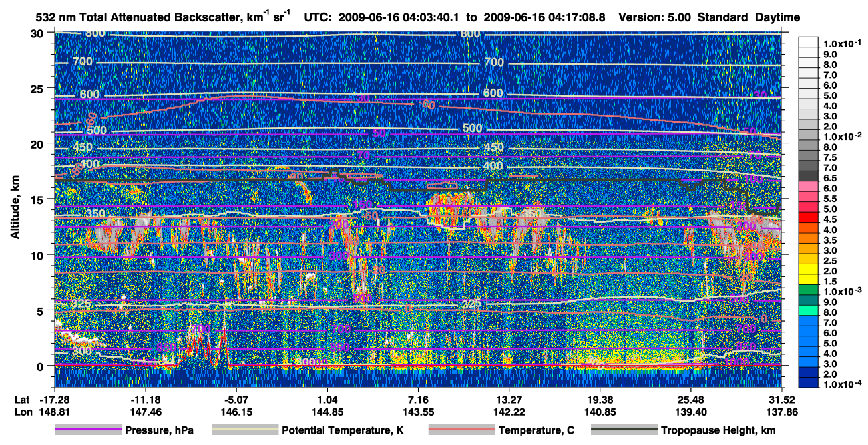The height and width of the screenshot is (445, 868).
Task: Click colorbar label '5.5'
Action: pyautogui.click(x=829, y=199)
